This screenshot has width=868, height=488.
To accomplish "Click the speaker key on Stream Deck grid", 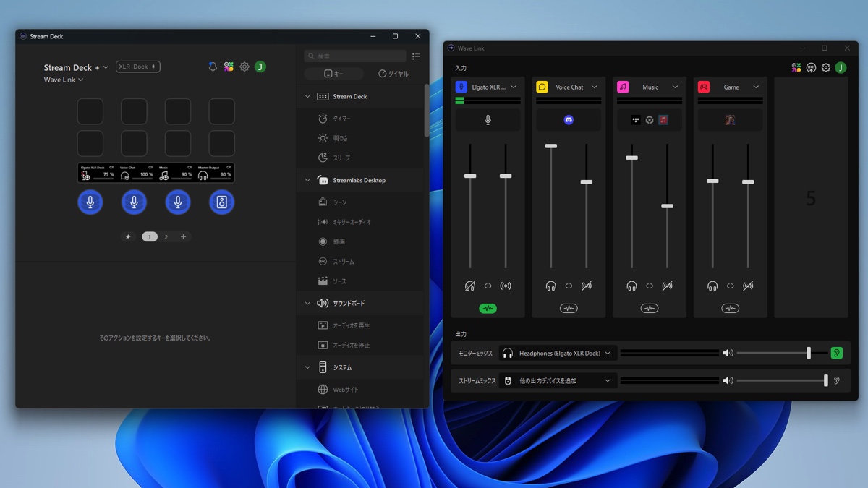I will [x=222, y=202].
